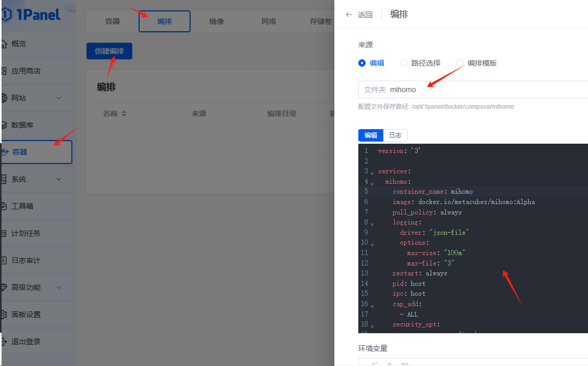This screenshot has width=588, height=366.
Task: Click the container_name: mihomo code line
Action: tap(432, 192)
